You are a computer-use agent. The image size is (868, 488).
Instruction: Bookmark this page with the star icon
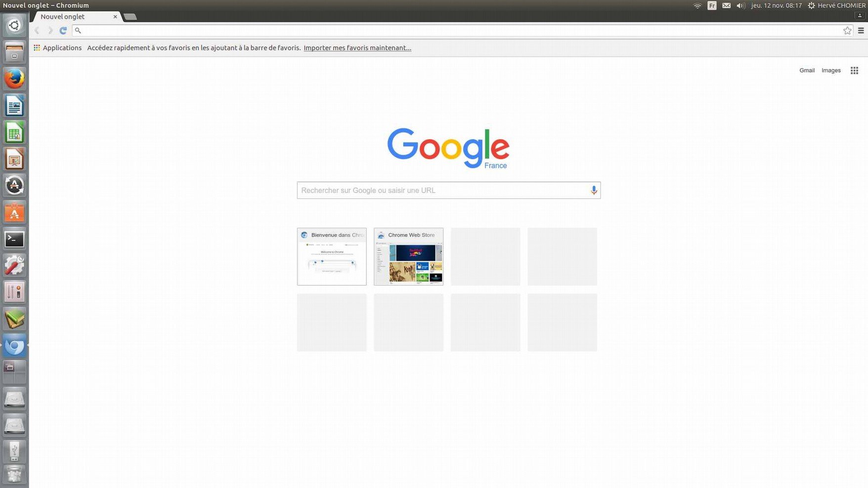[847, 31]
